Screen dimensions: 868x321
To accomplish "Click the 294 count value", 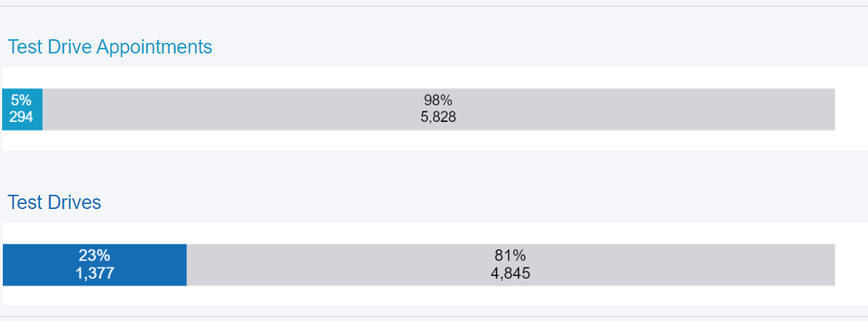I will [x=21, y=117].
